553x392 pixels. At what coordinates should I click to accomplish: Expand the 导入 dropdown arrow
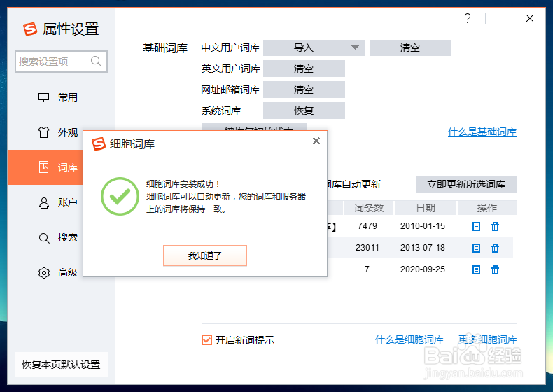pyautogui.click(x=355, y=48)
